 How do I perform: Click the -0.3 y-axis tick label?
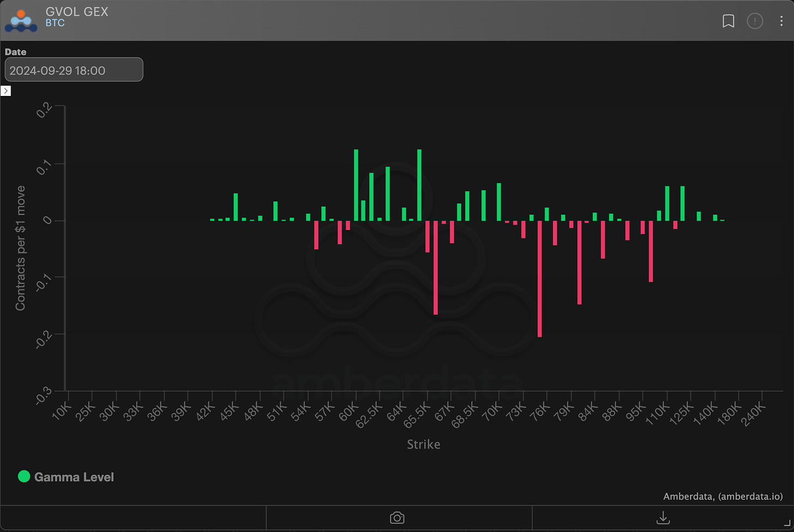click(x=44, y=395)
